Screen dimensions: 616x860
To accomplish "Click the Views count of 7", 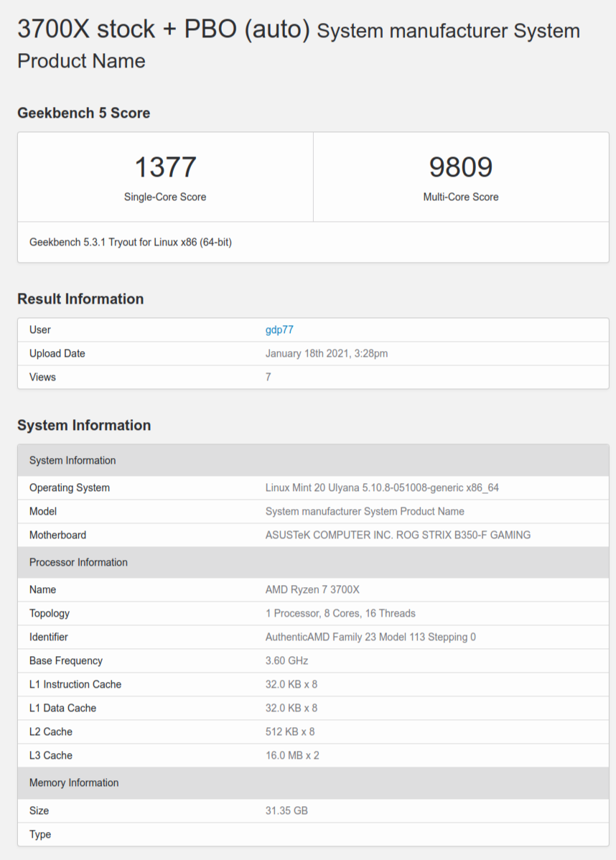I will (x=267, y=377).
